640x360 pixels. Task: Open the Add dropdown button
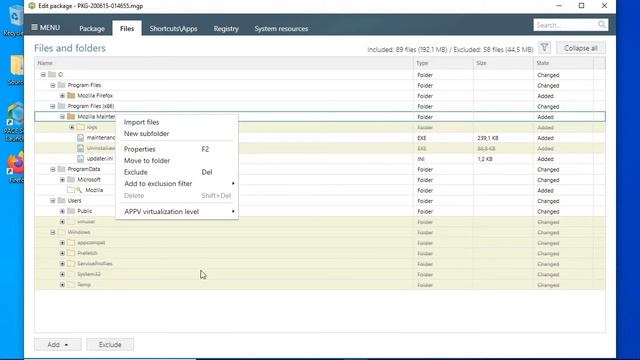tap(58, 344)
